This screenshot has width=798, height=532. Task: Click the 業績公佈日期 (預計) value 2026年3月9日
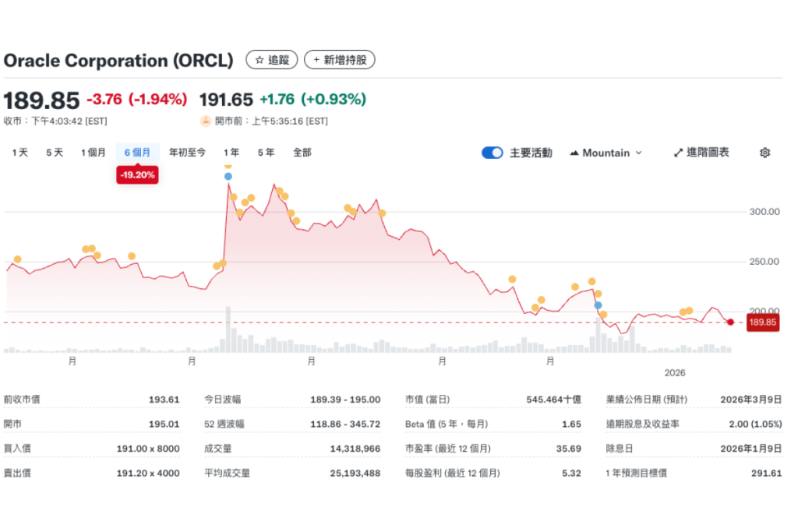(750, 400)
